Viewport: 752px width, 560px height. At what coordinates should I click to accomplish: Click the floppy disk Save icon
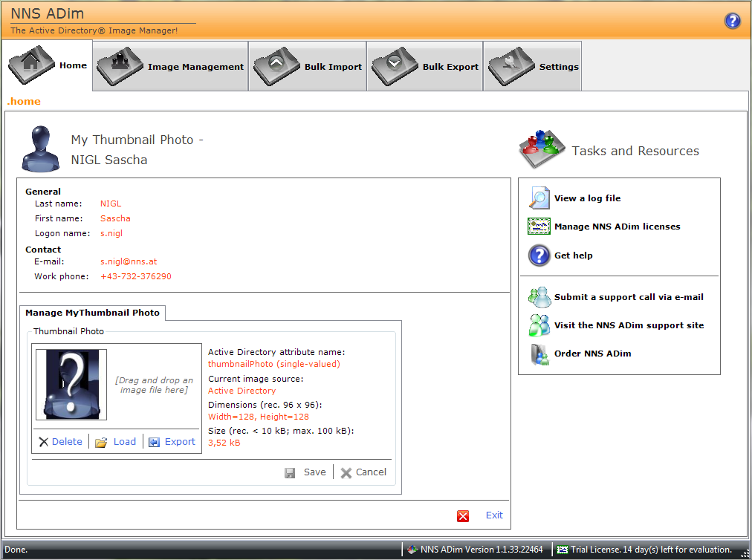pos(290,473)
